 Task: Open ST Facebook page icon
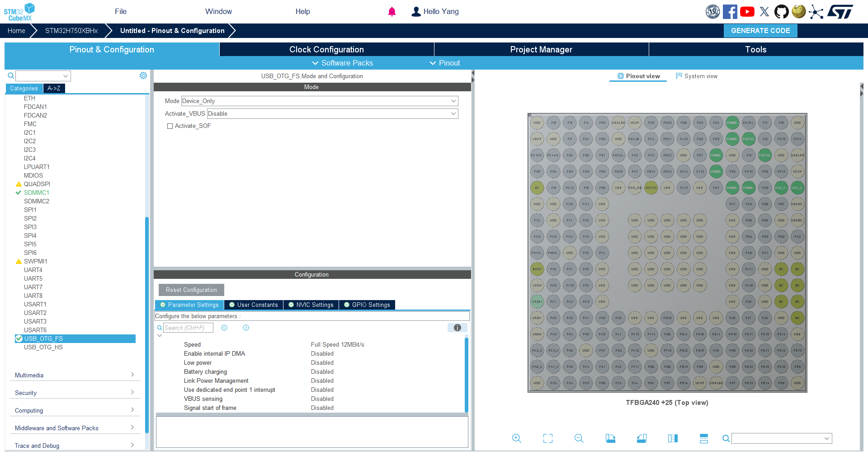click(x=730, y=12)
